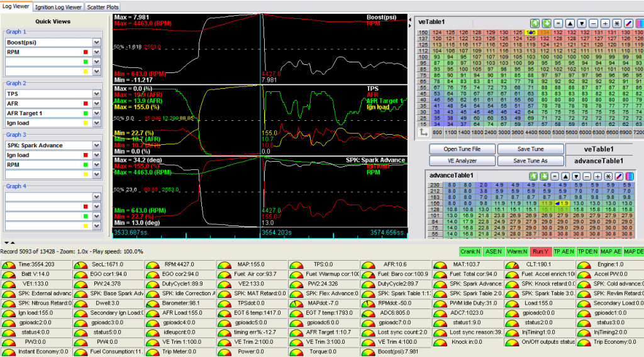Click the Open Tune File button

pyautogui.click(x=462, y=149)
